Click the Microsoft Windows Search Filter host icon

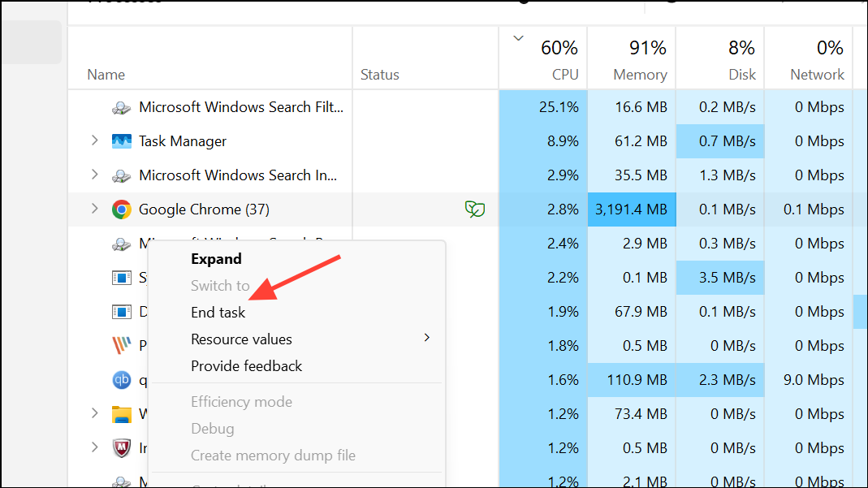tap(122, 106)
